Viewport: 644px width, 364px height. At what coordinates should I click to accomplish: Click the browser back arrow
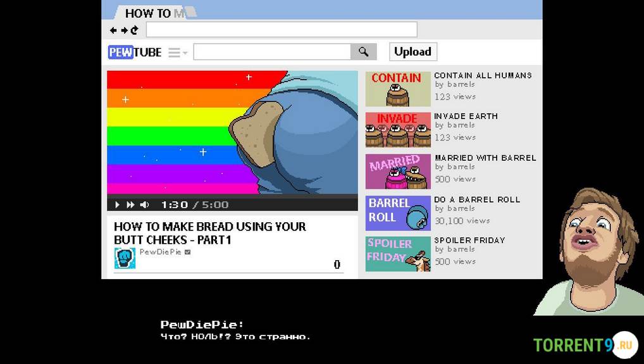click(x=113, y=30)
